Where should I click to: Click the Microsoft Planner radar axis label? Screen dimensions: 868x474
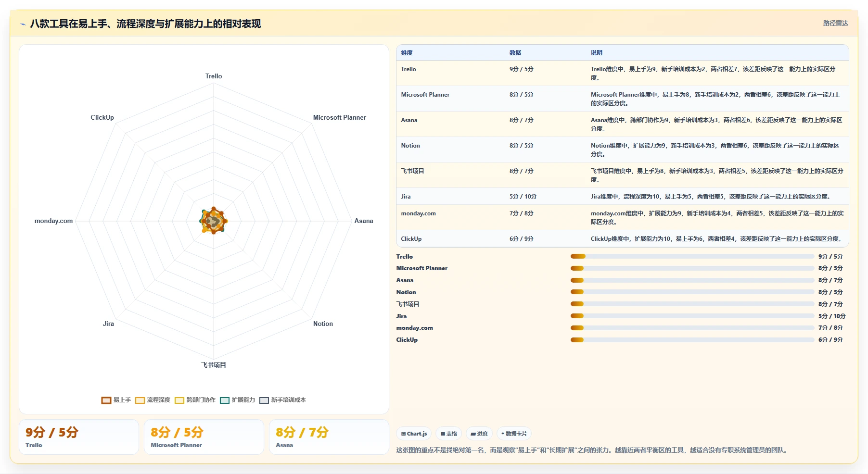[339, 117]
